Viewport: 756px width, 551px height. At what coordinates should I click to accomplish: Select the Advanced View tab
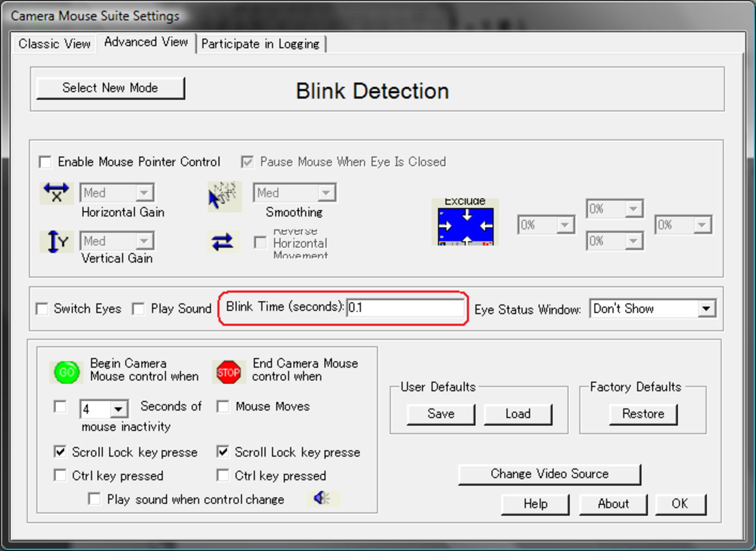[x=146, y=42]
